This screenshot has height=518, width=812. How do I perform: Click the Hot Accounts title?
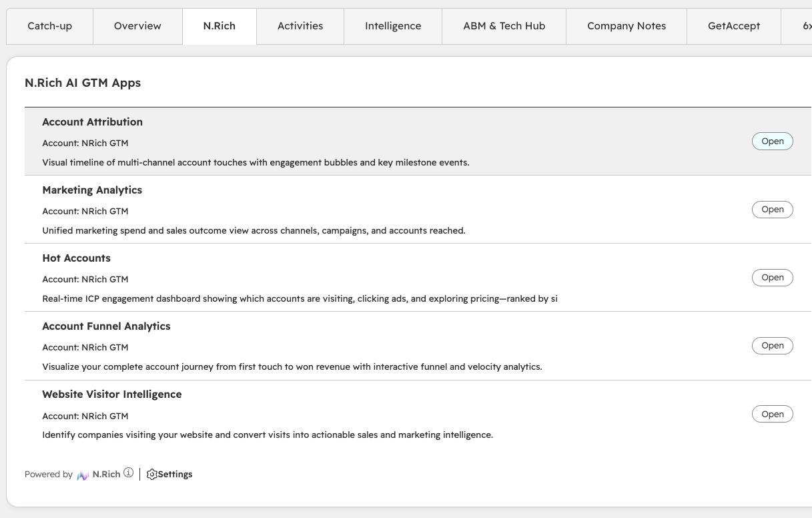point(77,258)
